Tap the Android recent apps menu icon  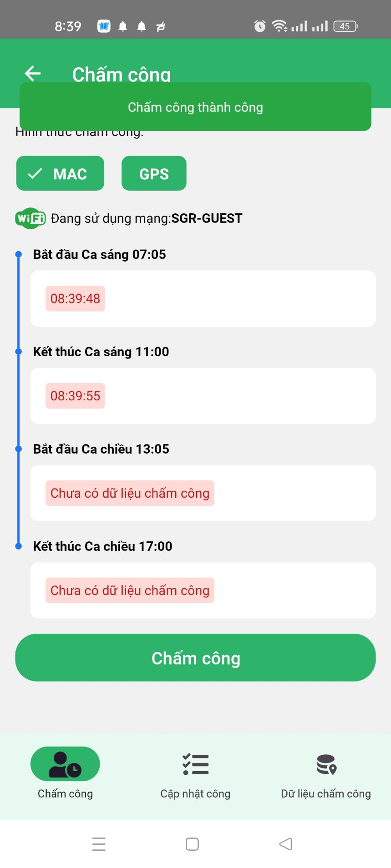[99, 844]
